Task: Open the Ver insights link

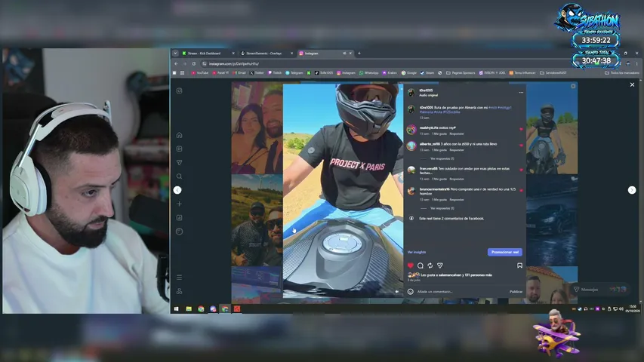Action: tap(417, 252)
